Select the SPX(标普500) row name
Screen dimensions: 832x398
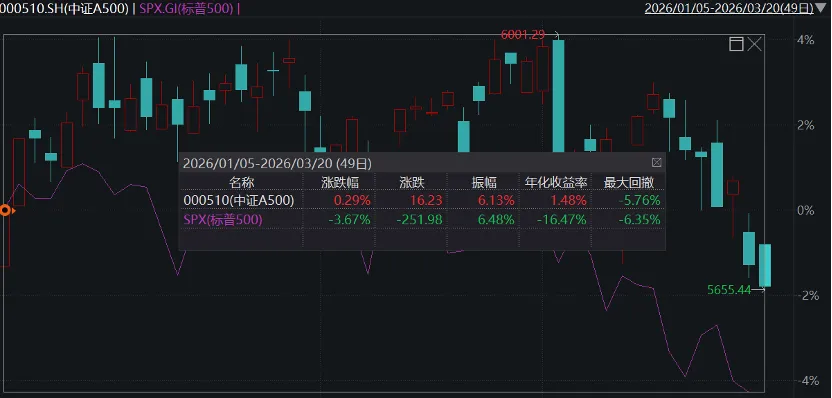[223, 219]
